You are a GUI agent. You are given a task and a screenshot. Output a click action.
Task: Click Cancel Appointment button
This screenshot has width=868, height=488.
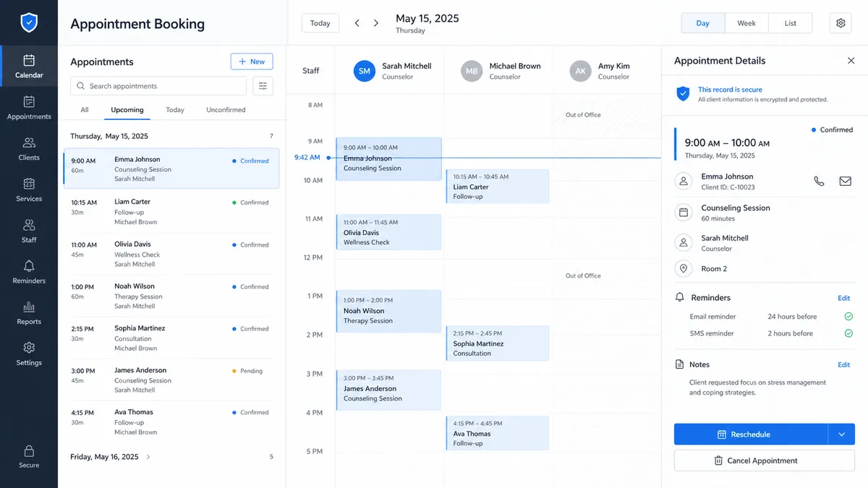765,461
